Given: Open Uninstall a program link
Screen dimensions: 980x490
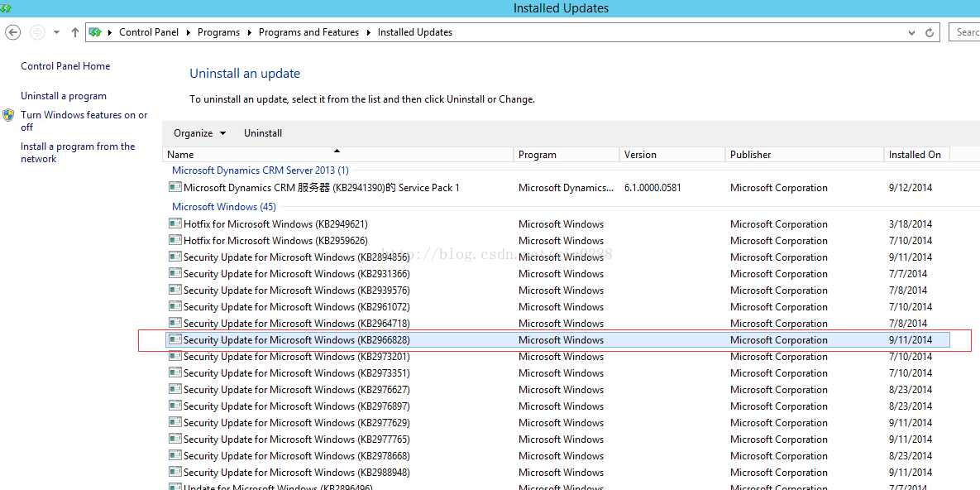Looking at the screenshot, I should 64,96.
